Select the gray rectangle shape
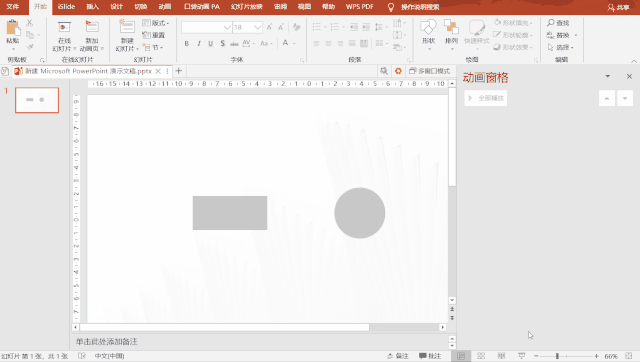This screenshot has width=640, height=362. (230, 213)
